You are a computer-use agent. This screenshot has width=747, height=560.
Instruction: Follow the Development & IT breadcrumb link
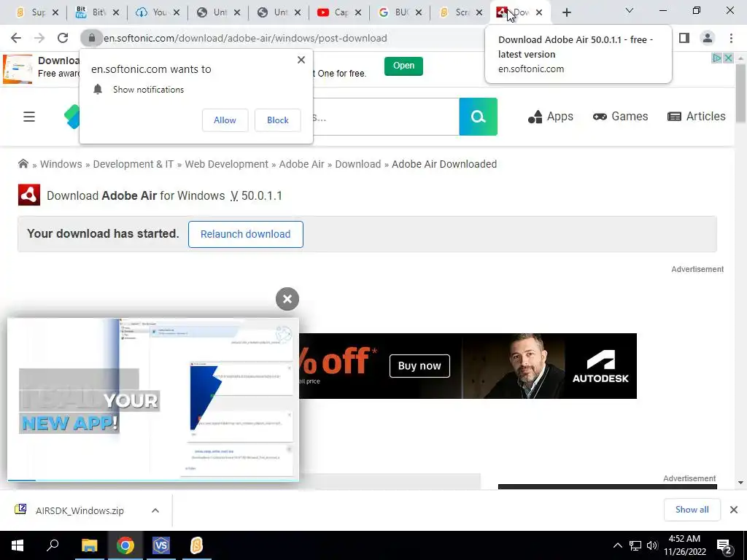click(133, 164)
